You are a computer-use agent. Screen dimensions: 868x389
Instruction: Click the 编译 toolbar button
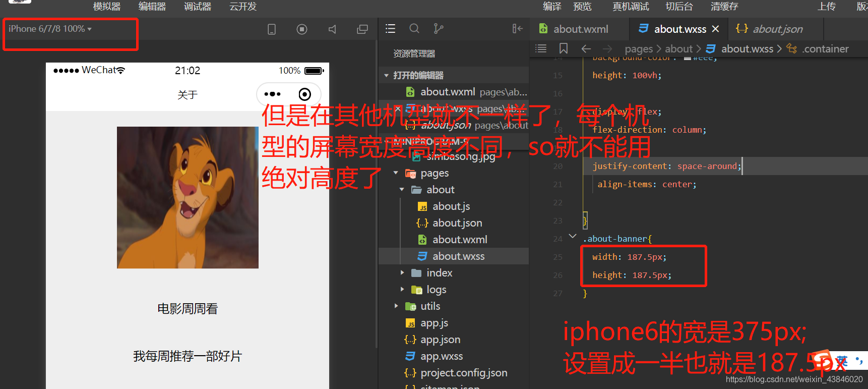552,7
